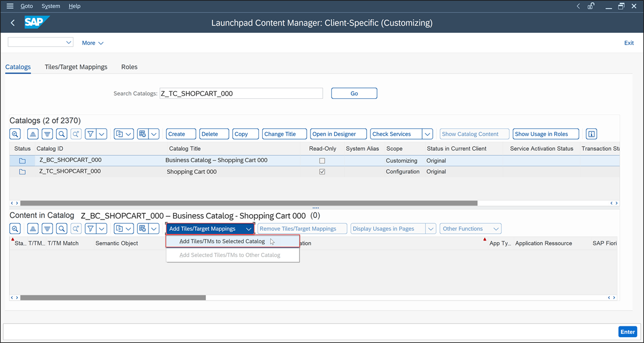Open the Other Functions dropdown
The width and height of the screenshot is (644, 343).
470,229
